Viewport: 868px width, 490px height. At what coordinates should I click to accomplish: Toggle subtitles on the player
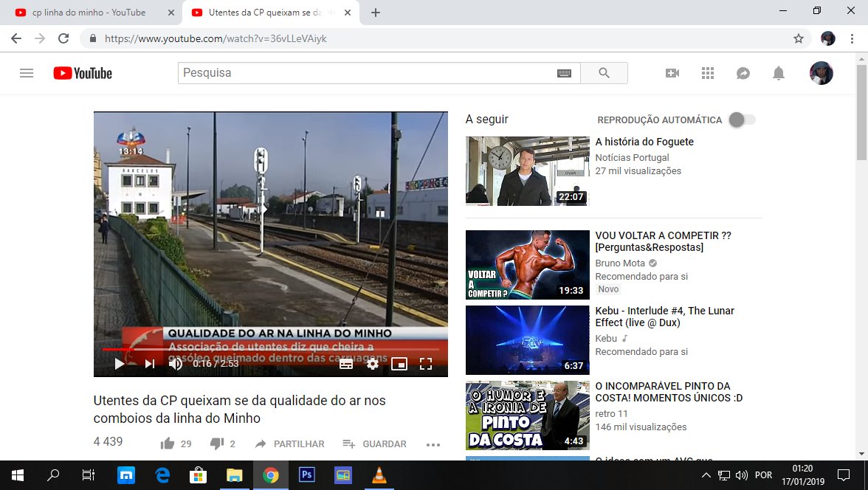[x=346, y=364]
